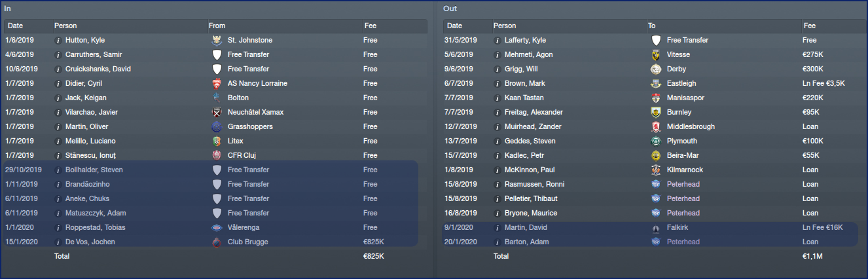Image resolution: width=868 pixels, height=279 pixels.
Task: Sort the In table by Date column
Action: (16, 26)
